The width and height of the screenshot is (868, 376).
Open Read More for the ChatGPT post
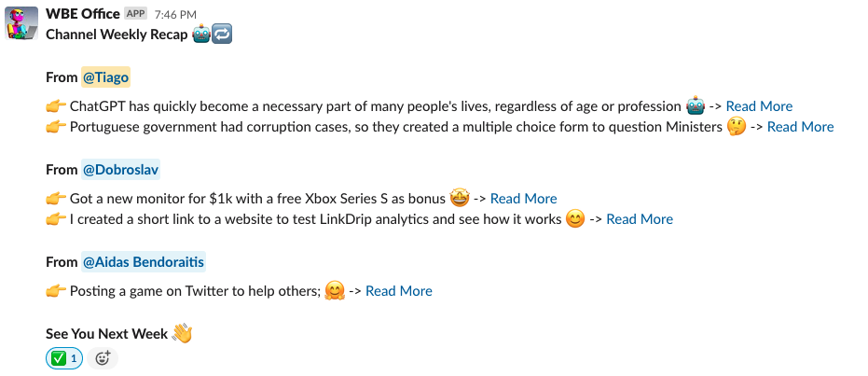click(x=759, y=106)
